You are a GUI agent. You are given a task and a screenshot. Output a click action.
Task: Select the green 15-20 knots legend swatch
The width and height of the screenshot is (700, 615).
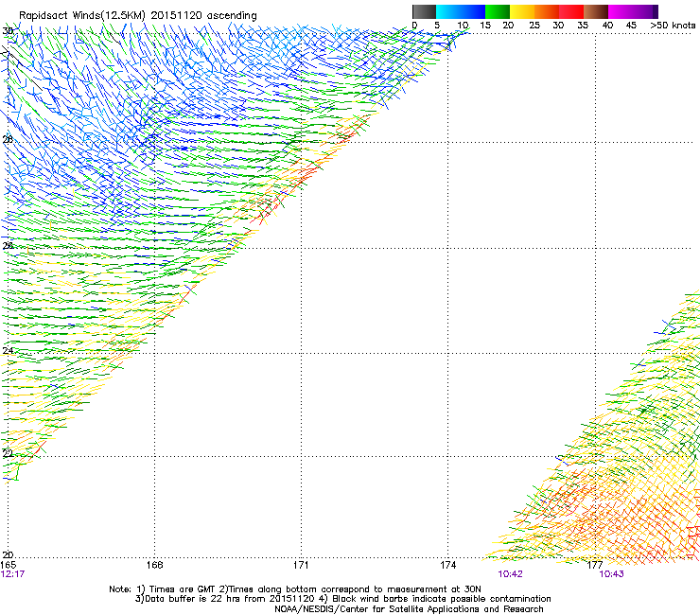(x=498, y=11)
